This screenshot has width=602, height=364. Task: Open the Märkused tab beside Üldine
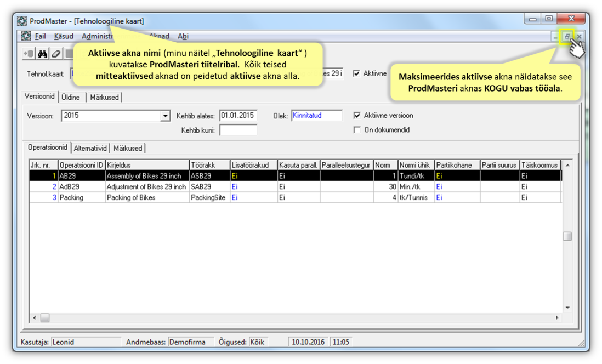coord(104,97)
